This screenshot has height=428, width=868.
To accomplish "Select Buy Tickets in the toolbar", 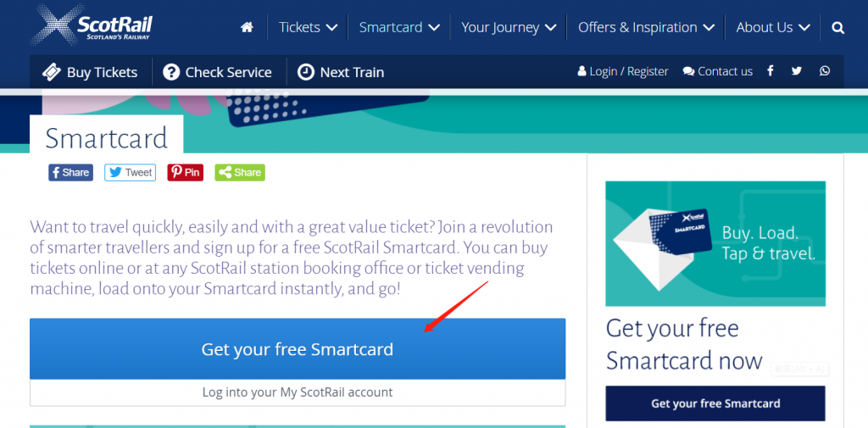I will tap(90, 72).
